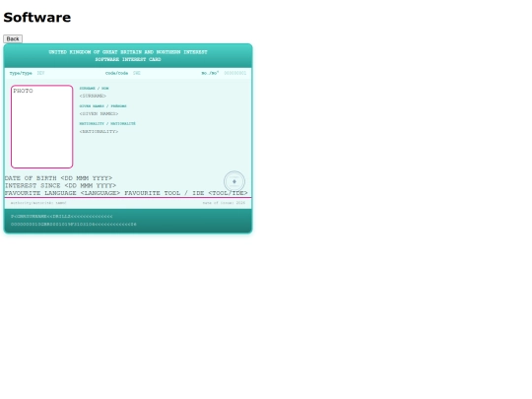Click the 'NATIONALITY / NATIONALITÉ' small label
This screenshot has height=399, width=532.
(x=107, y=123)
